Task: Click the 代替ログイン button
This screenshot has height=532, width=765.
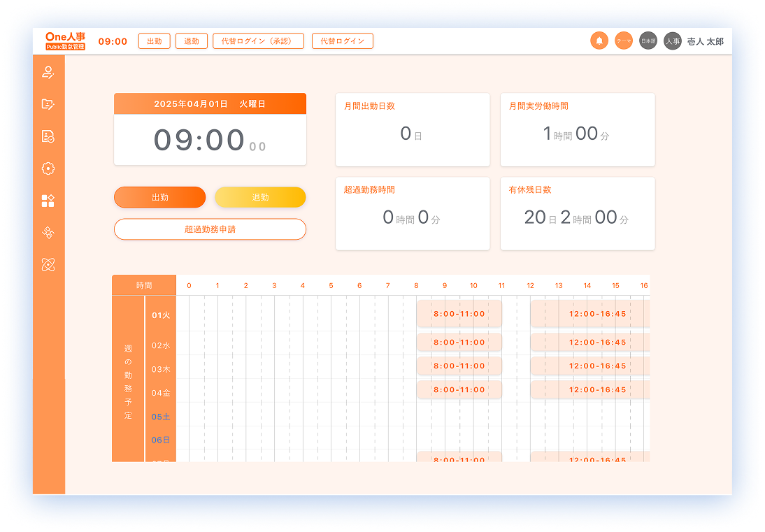Action: click(x=342, y=41)
